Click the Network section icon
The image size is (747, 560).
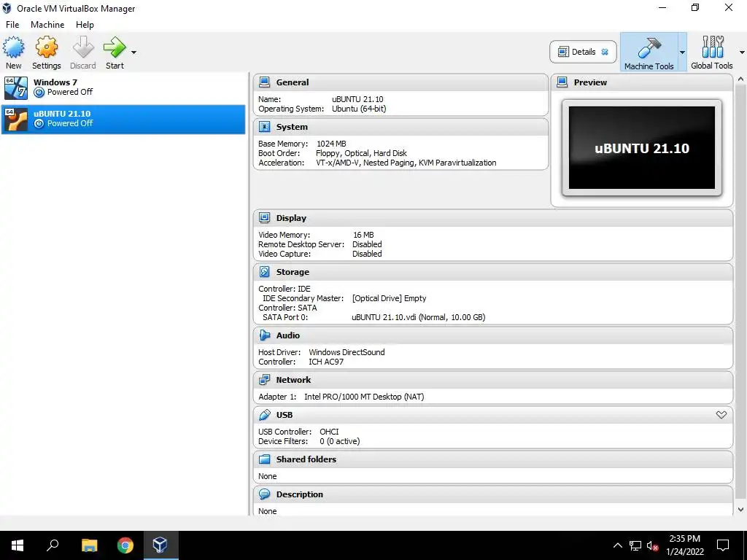(264, 379)
